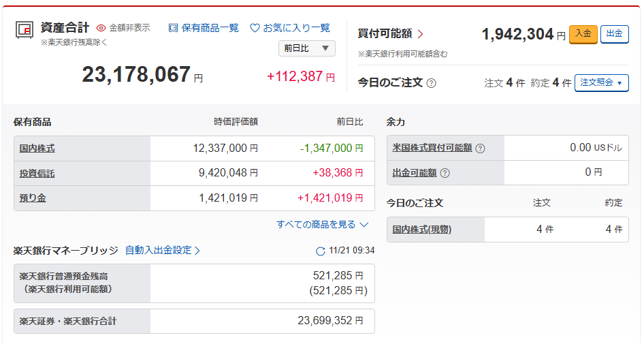Open the 前日比 dropdown selector
This screenshot has height=344, width=644.
click(306, 48)
